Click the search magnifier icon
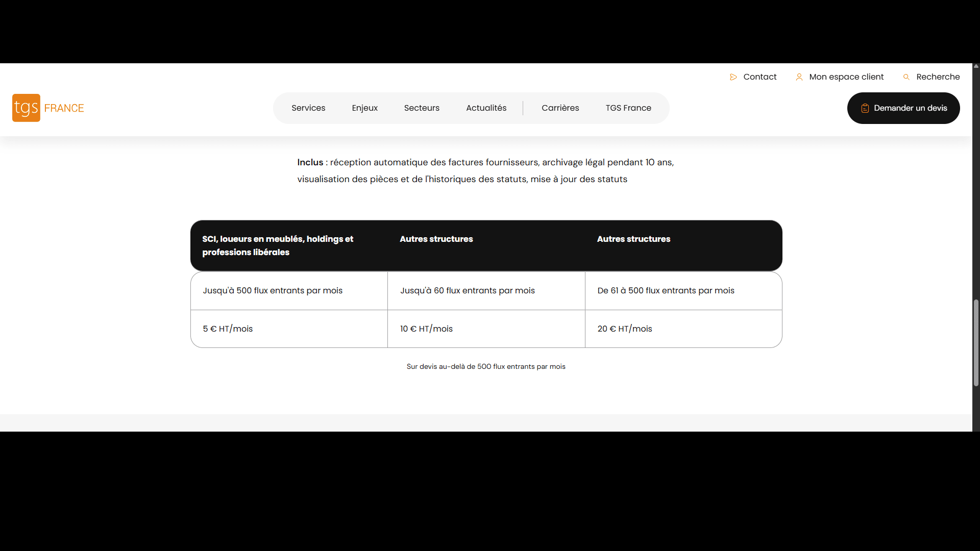 [906, 77]
